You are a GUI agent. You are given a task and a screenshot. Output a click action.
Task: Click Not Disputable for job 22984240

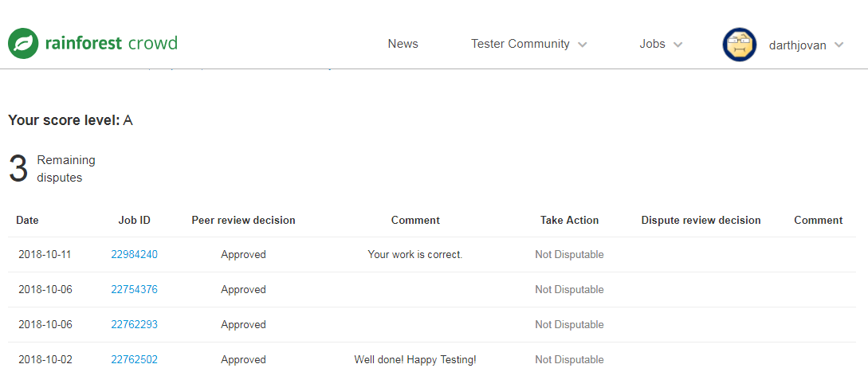click(x=570, y=255)
